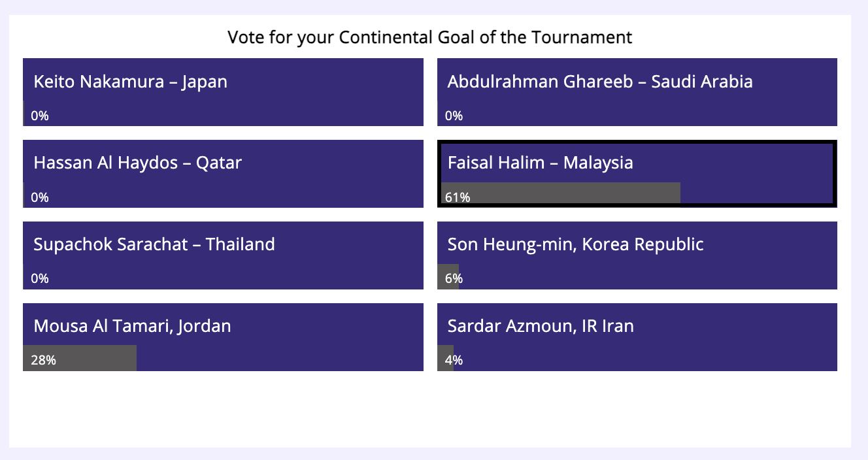
Task: Click the 0% label on Keito Nakamura's bar
Action: coord(39,115)
